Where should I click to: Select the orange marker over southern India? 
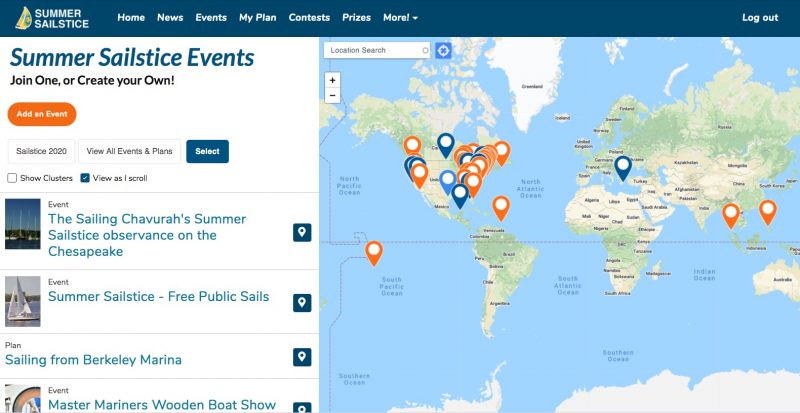731,215
